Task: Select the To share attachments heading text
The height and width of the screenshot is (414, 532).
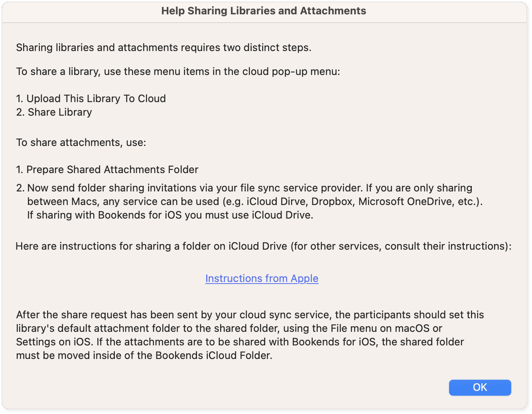Action: tap(81, 142)
